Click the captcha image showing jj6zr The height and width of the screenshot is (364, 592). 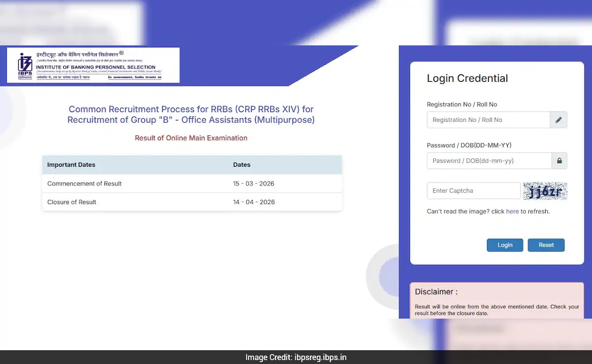point(545,191)
